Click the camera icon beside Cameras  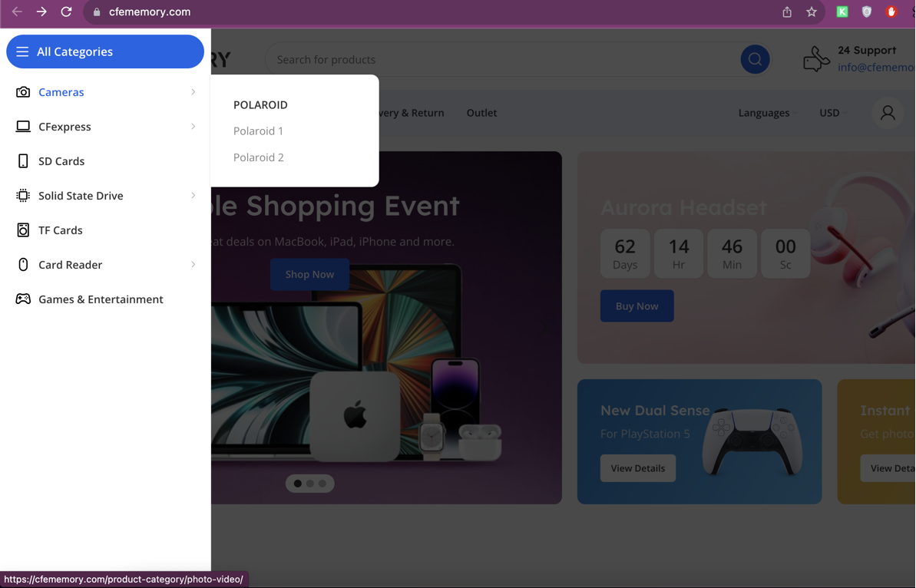[23, 92]
